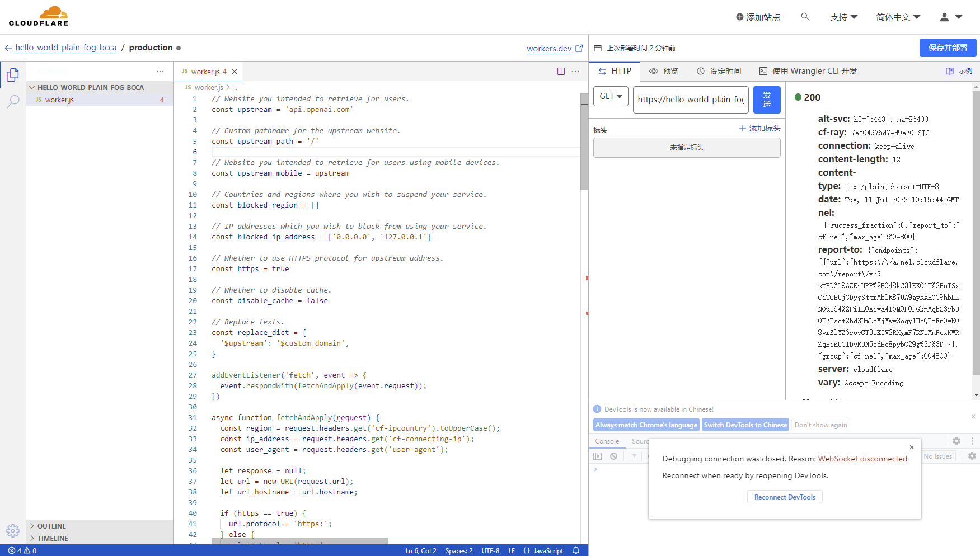Image resolution: width=980 pixels, height=556 pixels.
Task: Click the No Issues badge in console
Action: tap(938, 456)
